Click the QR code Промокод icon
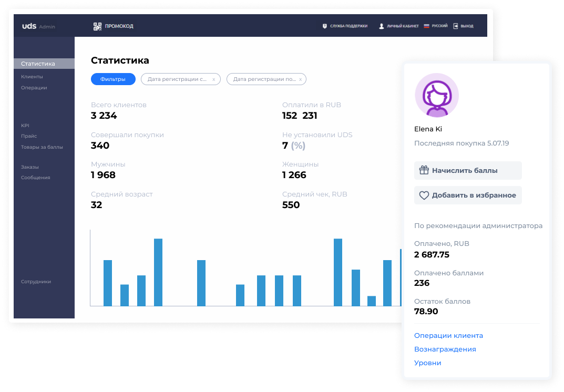The width and height of the screenshot is (564, 392). (97, 26)
